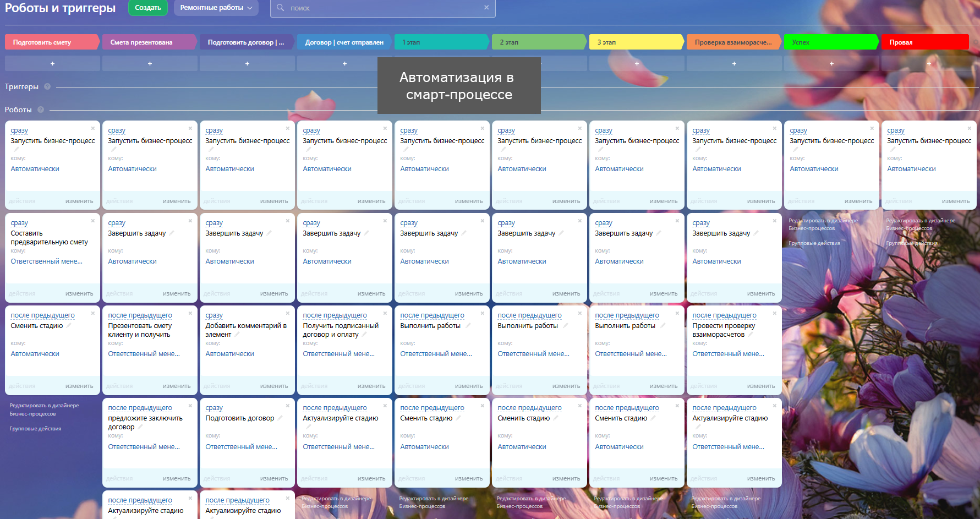The width and height of the screenshot is (980, 519).
Task: Click 'Автоматически' on 'Запустить бизнес-процесс' in Подготовить смету column
Action: [35, 169]
